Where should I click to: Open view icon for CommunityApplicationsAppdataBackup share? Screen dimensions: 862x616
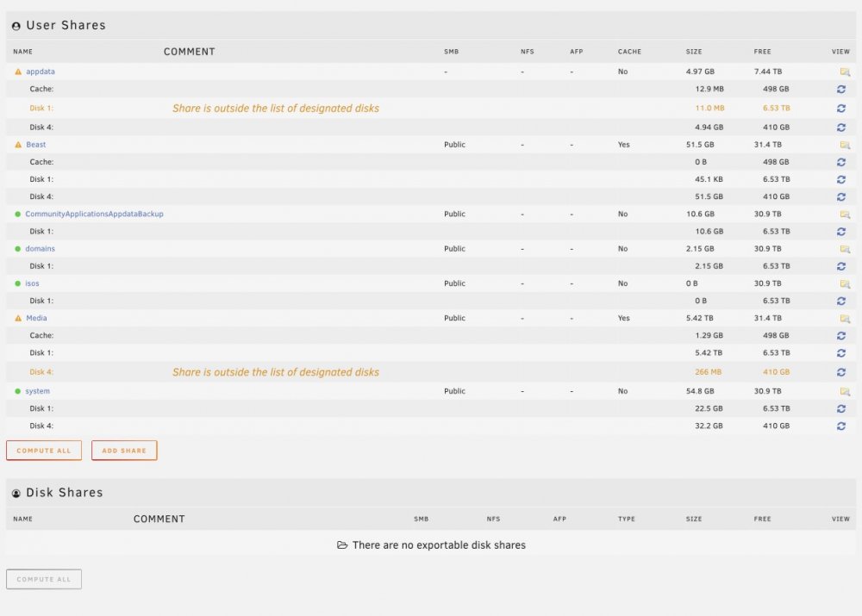[845, 215]
